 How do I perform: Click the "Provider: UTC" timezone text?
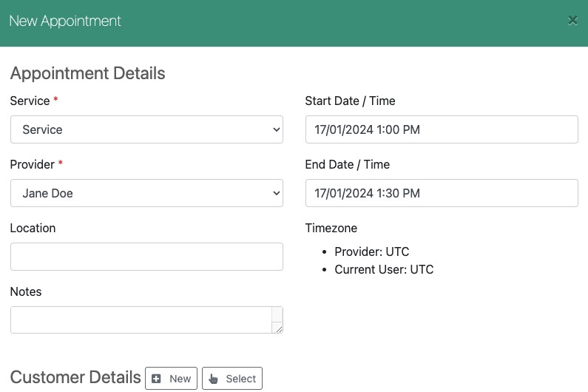tap(371, 251)
